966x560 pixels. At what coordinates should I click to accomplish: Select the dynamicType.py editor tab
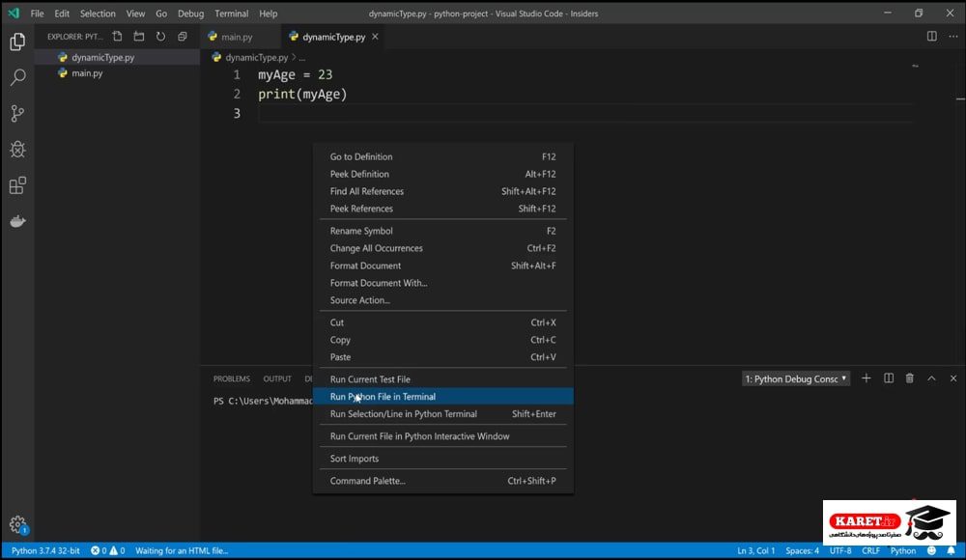point(333,37)
